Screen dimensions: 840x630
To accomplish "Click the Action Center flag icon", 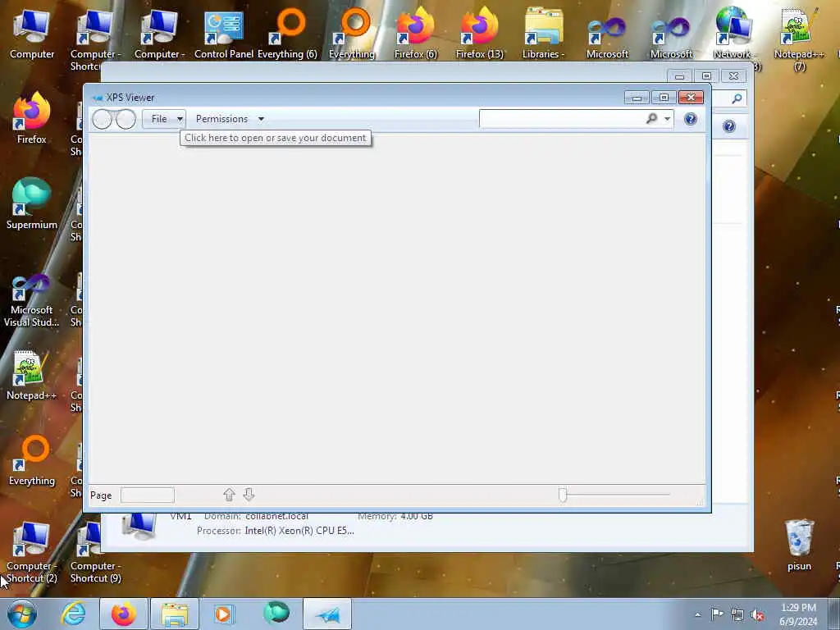I will coord(717,614).
